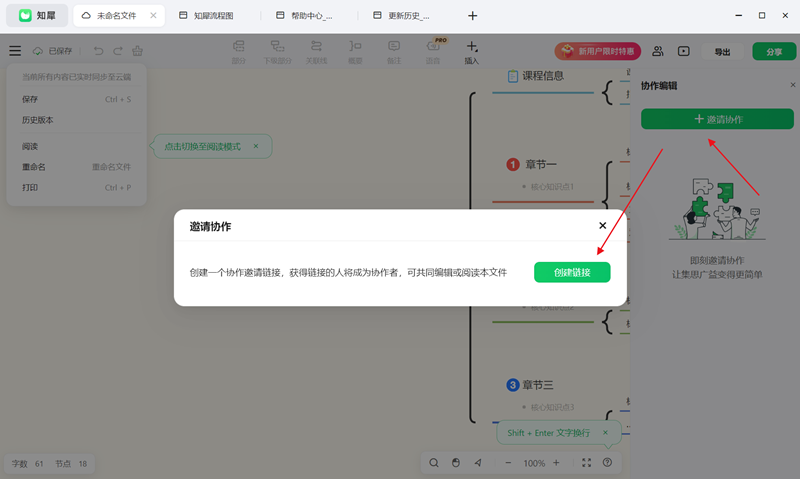Click the 100% zoom level value
The width and height of the screenshot is (800, 479).
coord(534,463)
